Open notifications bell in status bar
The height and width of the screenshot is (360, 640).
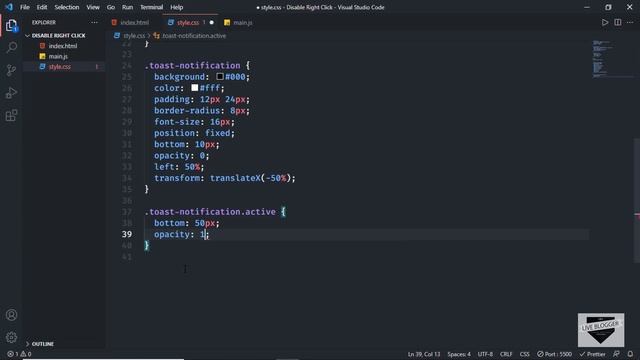pyautogui.click(x=630, y=354)
